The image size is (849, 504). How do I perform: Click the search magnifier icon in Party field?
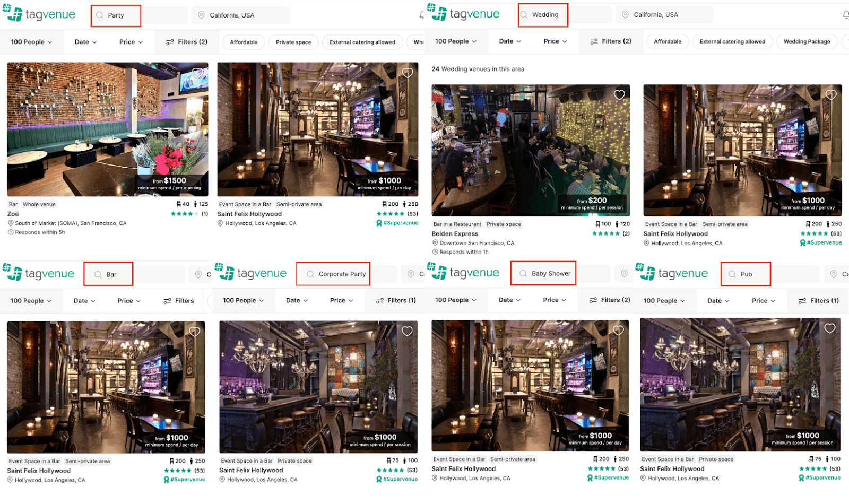99,15
